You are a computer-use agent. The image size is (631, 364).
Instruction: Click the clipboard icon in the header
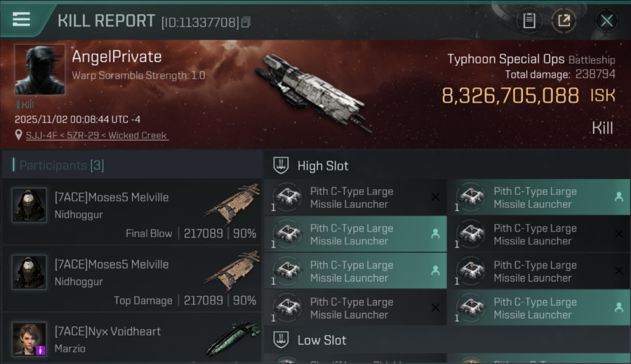[x=529, y=21]
